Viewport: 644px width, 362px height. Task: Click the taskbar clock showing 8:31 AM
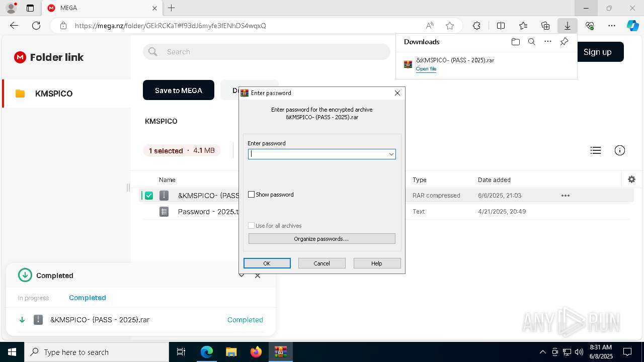click(601, 352)
